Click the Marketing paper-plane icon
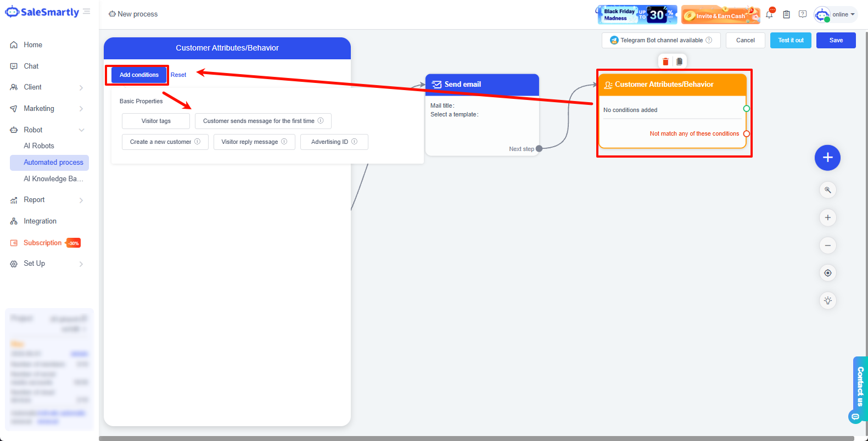Image resolution: width=868 pixels, height=441 pixels. [14, 109]
